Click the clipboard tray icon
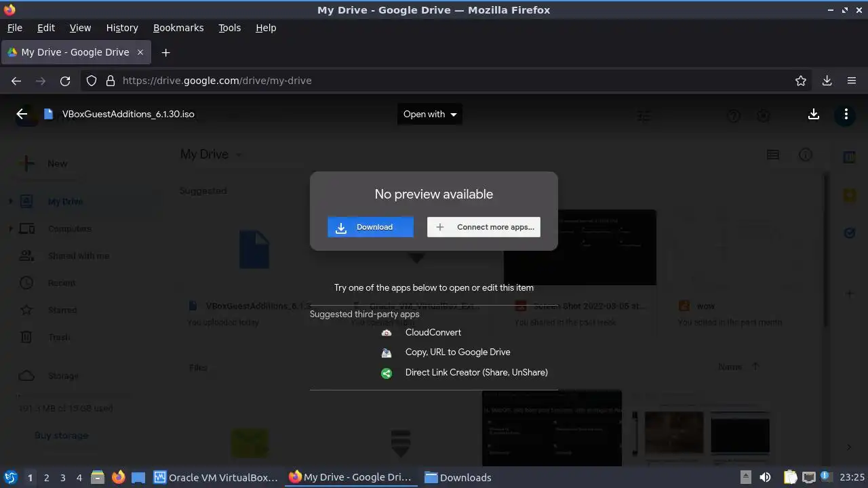Image resolution: width=868 pixels, height=488 pixels. pyautogui.click(x=790, y=477)
